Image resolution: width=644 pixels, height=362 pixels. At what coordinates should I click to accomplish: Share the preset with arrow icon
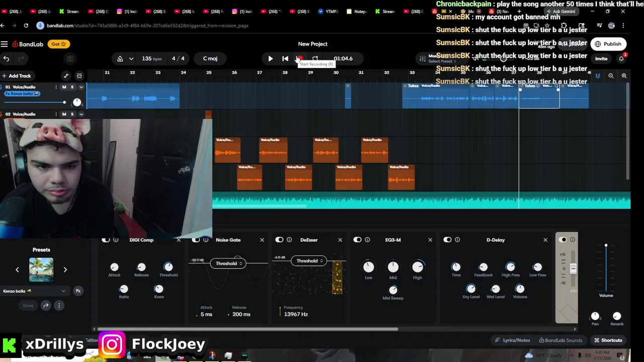coord(46,306)
